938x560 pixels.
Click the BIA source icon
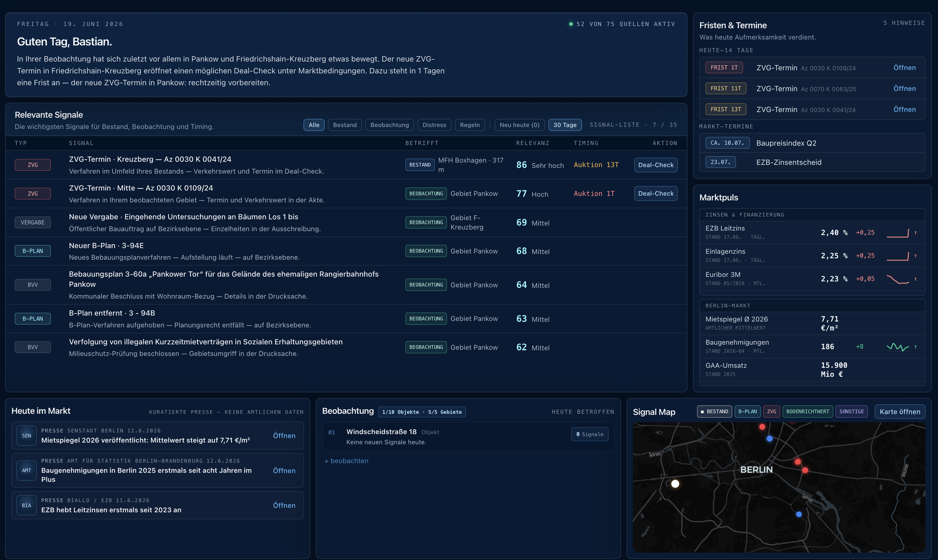pos(26,505)
